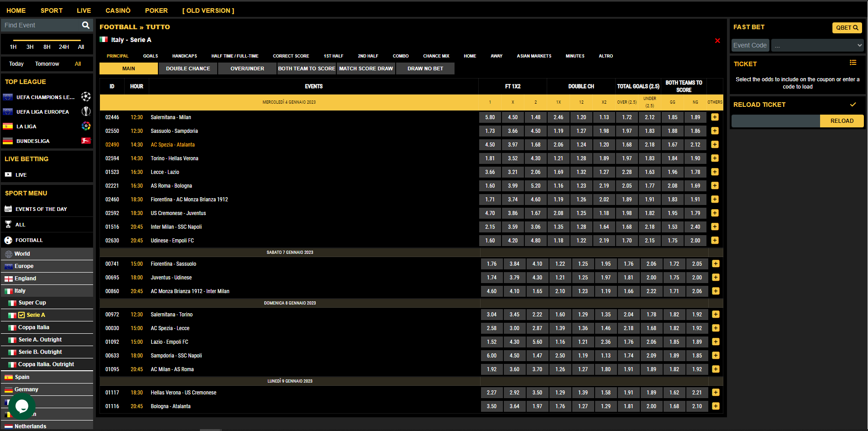This screenshot has width=868, height=431.
Task: Show more markets for Hellas Verona - US Cremonese
Action: 716,392
